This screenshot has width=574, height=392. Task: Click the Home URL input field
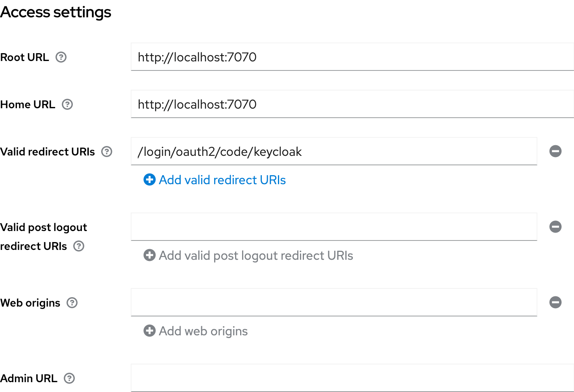click(352, 104)
